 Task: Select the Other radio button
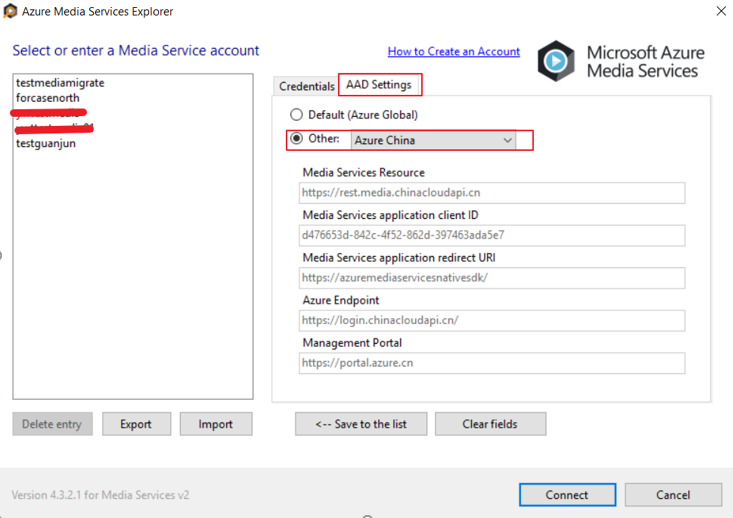(x=296, y=139)
